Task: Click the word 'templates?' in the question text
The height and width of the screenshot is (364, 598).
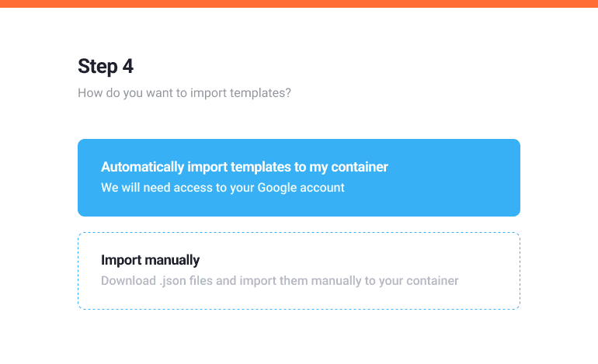Action: point(263,93)
